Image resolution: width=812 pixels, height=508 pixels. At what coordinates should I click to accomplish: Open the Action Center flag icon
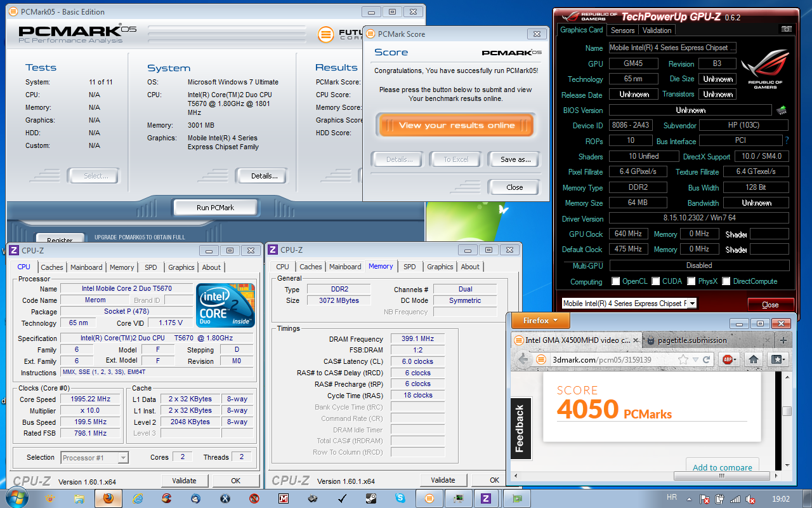click(x=705, y=499)
